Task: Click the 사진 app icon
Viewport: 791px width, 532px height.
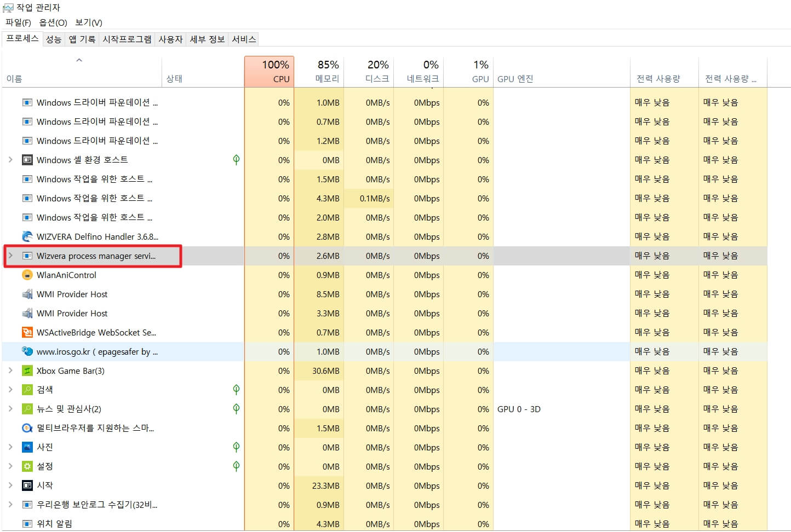Action: tap(27, 447)
